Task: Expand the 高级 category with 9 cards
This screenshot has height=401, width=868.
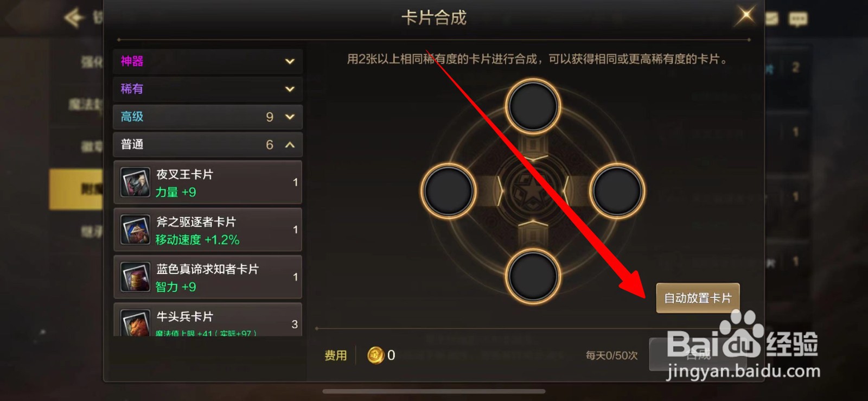Action: (208, 117)
